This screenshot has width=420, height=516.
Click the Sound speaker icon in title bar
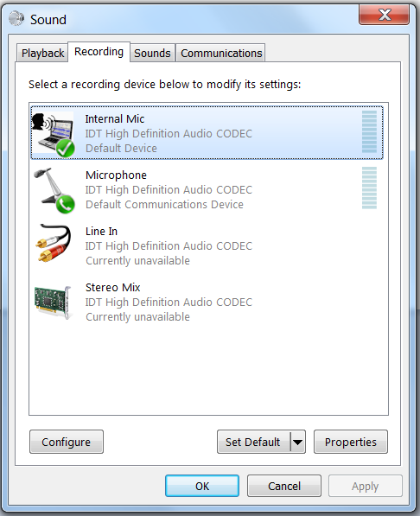[x=16, y=18]
